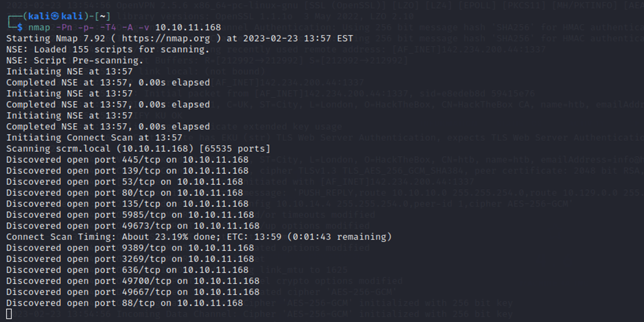This screenshot has height=322, width=644.
Task: Select the 'Discovered open port 3269/tcp' line
Action: point(130,259)
